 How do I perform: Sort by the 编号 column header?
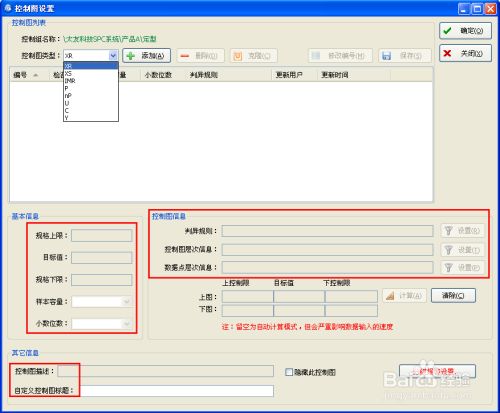29,75
